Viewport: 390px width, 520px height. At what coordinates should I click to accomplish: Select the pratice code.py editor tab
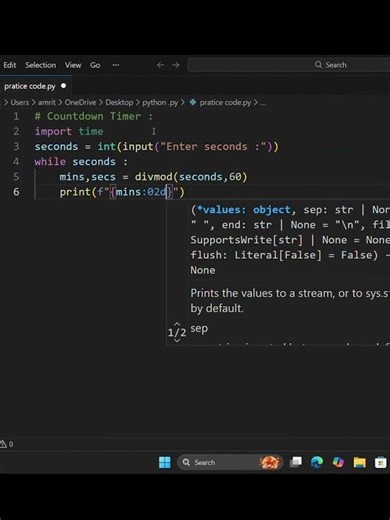35,86
